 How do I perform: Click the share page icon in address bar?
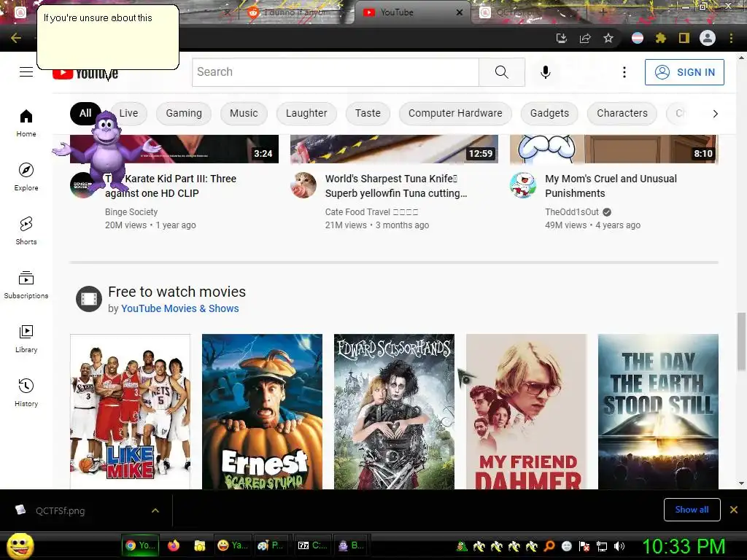(585, 38)
